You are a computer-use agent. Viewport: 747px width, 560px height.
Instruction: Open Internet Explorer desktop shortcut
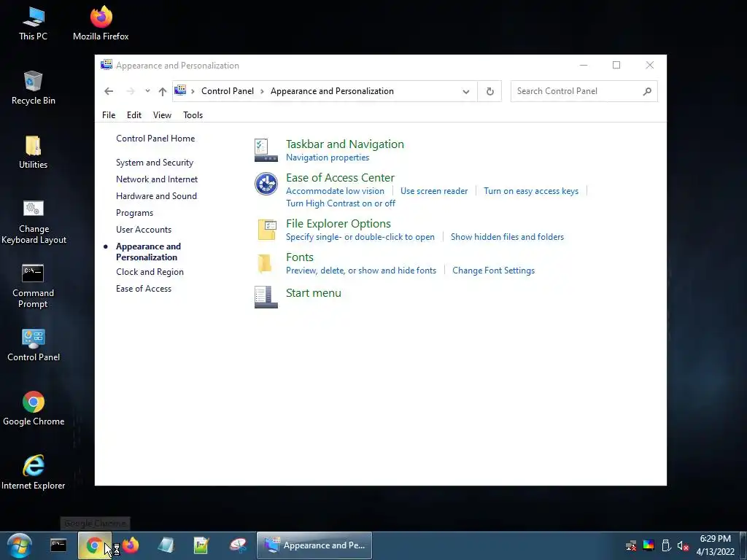[x=34, y=472]
